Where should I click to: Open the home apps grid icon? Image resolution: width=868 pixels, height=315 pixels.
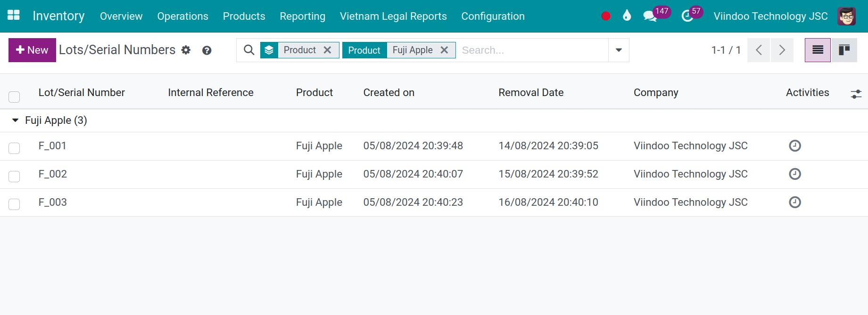pyautogui.click(x=14, y=15)
